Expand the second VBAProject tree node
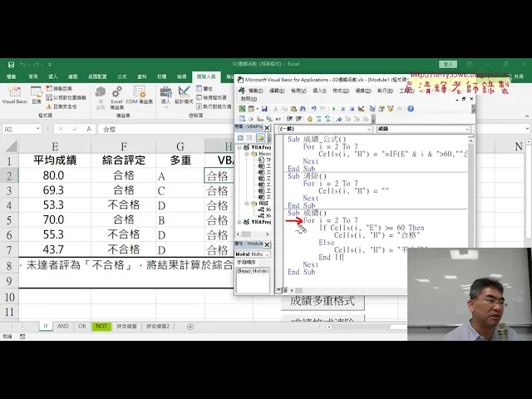532x399 pixels. point(239,222)
